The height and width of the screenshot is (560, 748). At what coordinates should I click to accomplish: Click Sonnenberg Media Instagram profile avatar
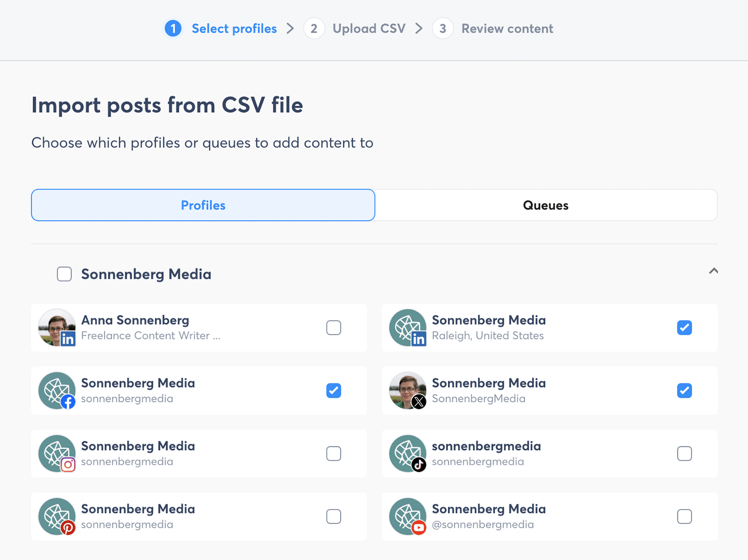point(57,453)
